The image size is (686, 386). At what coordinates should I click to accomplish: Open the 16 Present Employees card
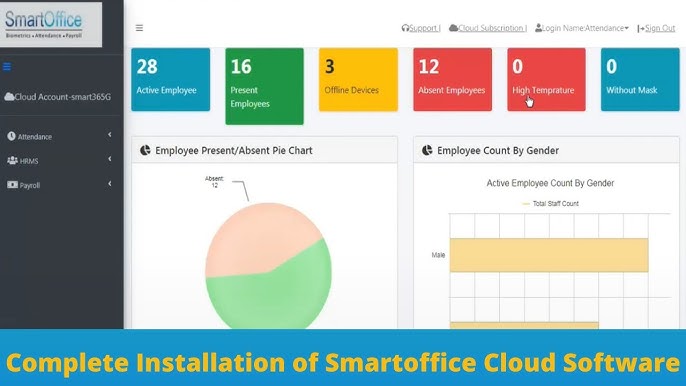click(x=264, y=86)
